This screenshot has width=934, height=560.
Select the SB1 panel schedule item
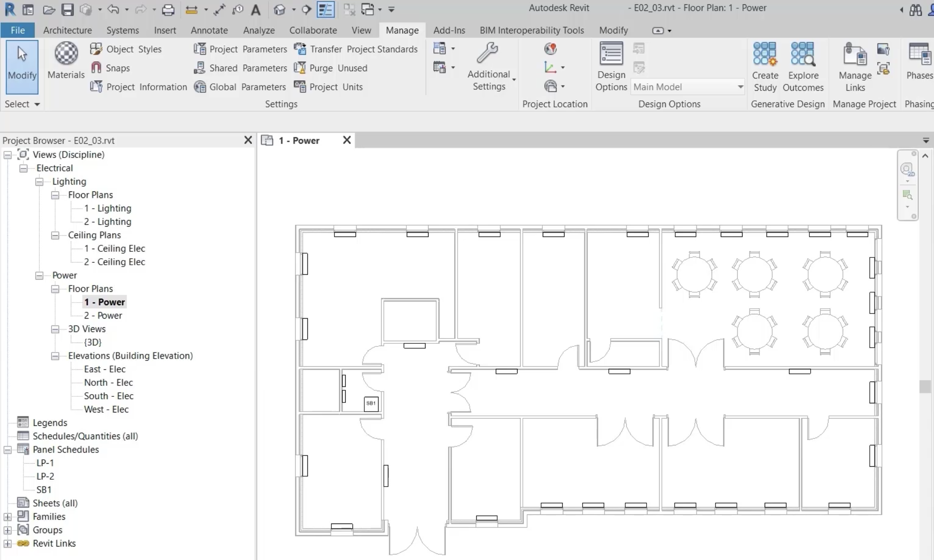[x=44, y=489]
